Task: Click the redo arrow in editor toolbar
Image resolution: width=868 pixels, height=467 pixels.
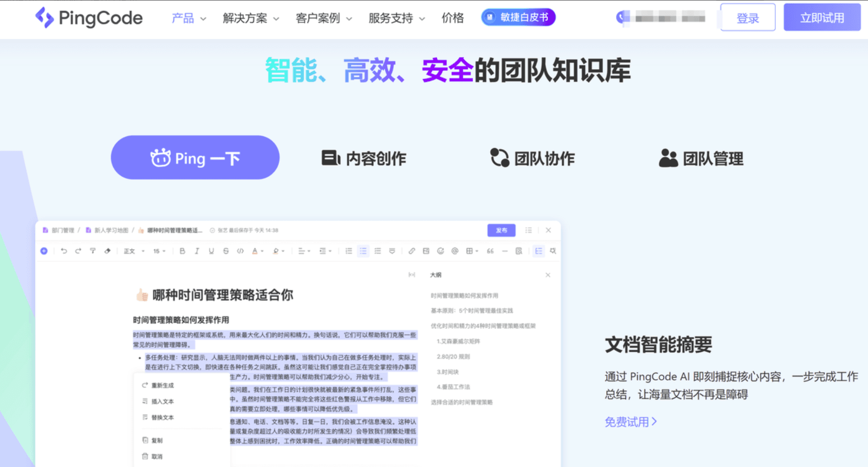Action: pos(78,251)
